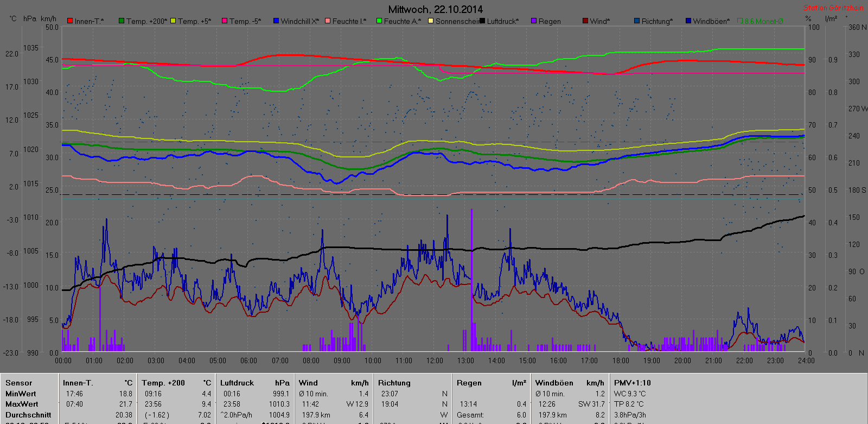
Task: Click the 'MaxWert' row label
Action: 22,404
